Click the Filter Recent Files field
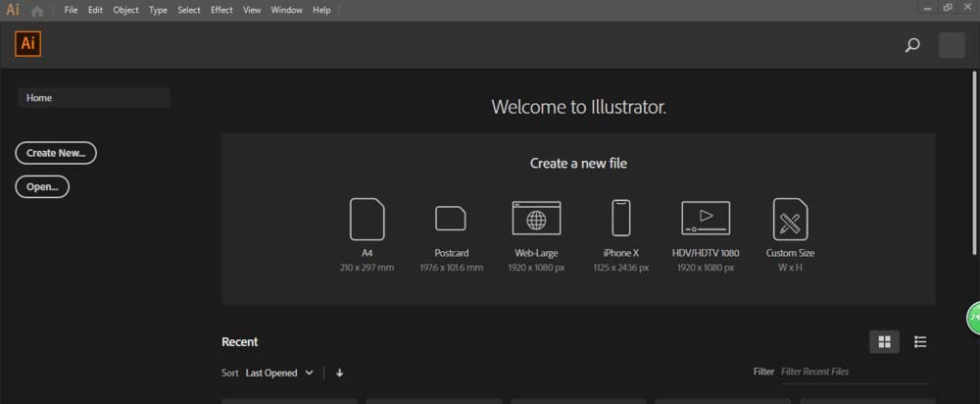 (855, 372)
